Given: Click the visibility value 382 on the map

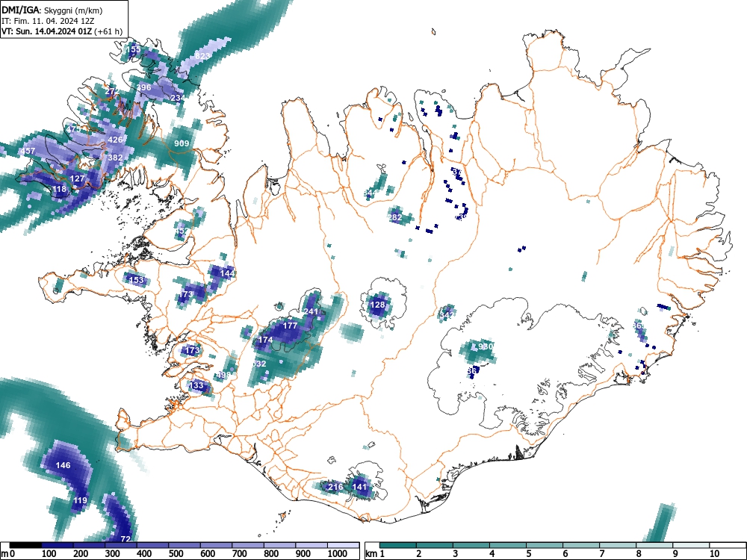Looking at the screenshot, I should 116,158.
